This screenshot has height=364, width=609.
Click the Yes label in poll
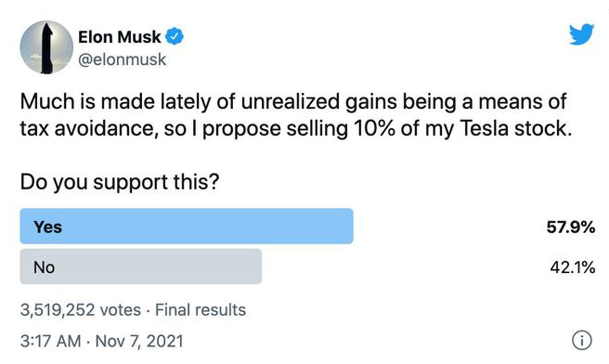point(47,227)
